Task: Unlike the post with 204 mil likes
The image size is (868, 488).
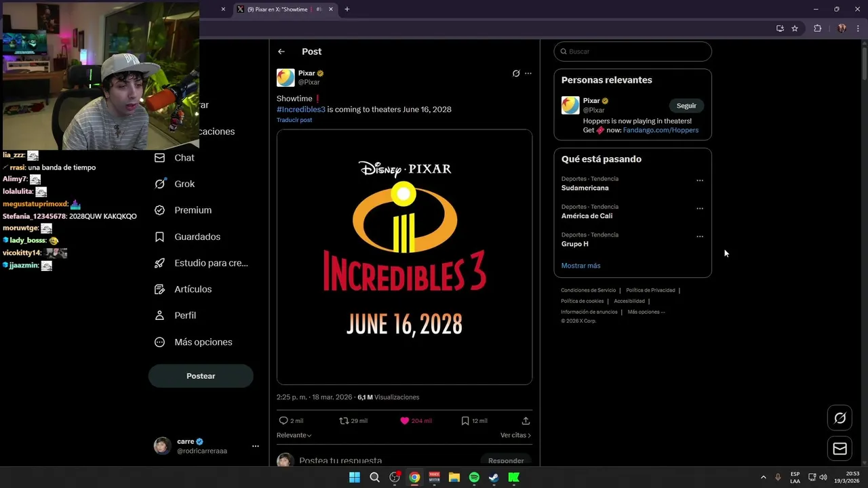Action: click(405, 421)
